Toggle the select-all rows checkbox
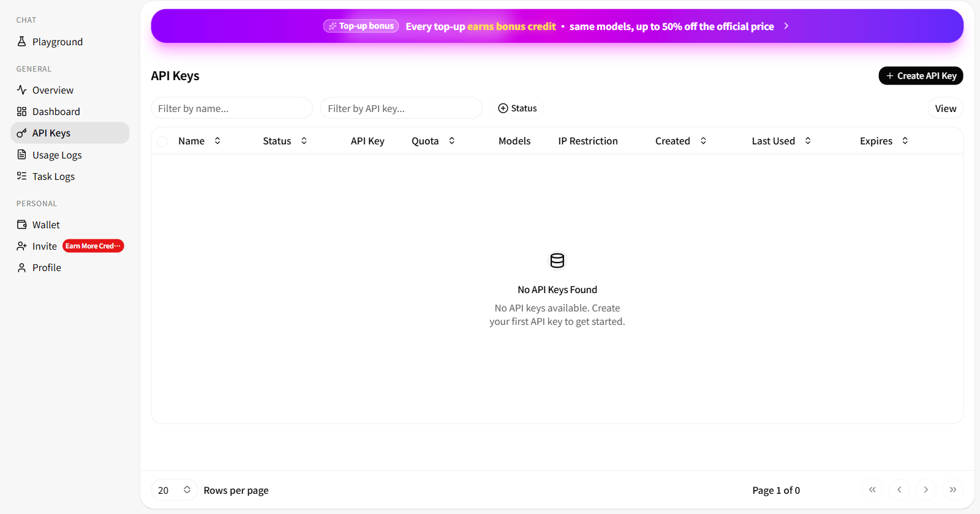This screenshot has width=980, height=514. tap(162, 141)
